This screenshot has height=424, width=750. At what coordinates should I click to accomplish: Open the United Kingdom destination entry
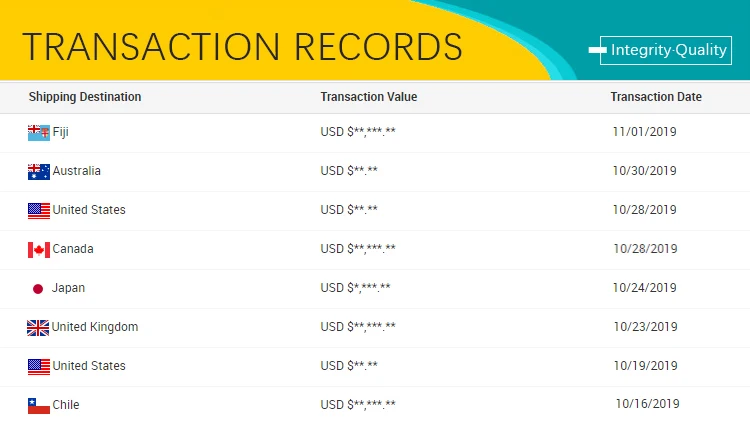[x=95, y=327]
